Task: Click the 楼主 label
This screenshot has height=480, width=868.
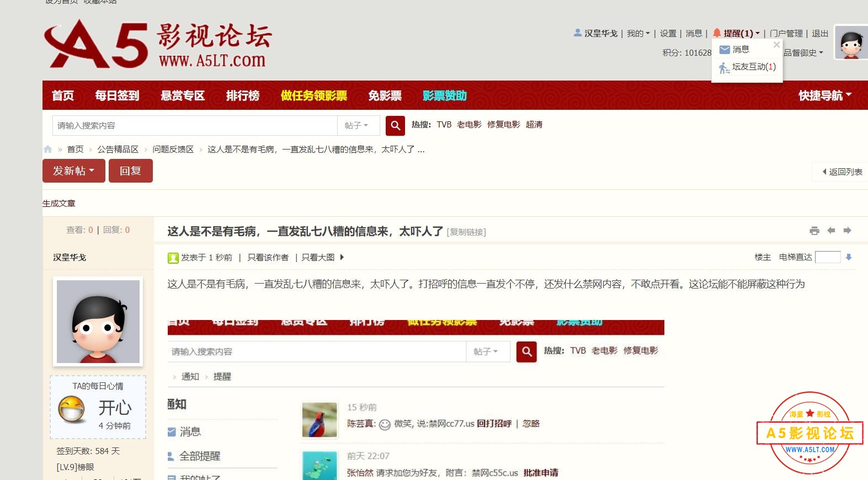Action: tap(763, 257)
